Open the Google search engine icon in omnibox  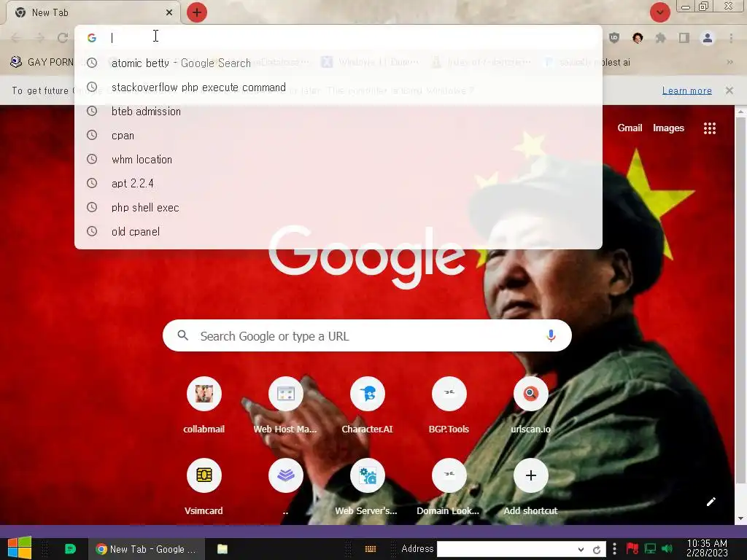[92, 38]
